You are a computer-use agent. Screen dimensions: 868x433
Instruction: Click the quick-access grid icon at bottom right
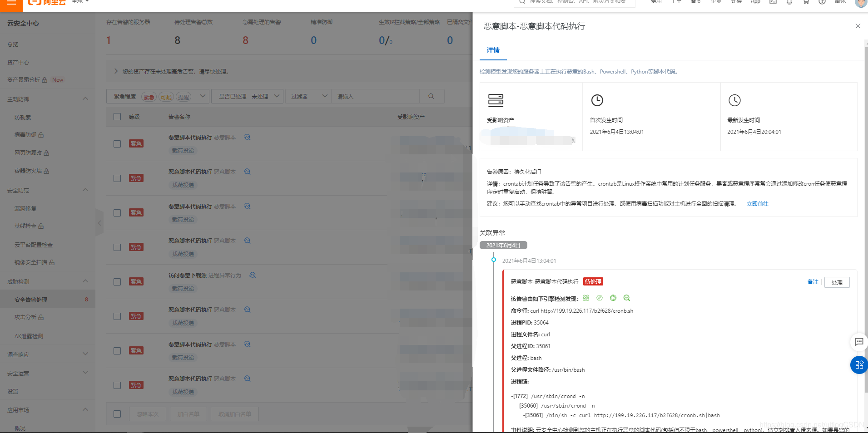(858, 365)
